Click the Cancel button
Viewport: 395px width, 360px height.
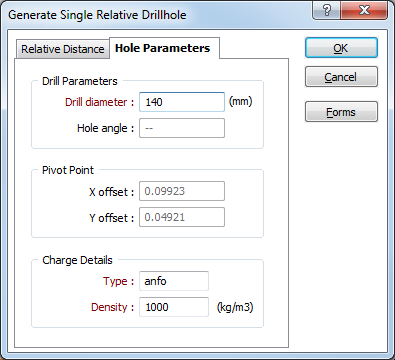341,77
